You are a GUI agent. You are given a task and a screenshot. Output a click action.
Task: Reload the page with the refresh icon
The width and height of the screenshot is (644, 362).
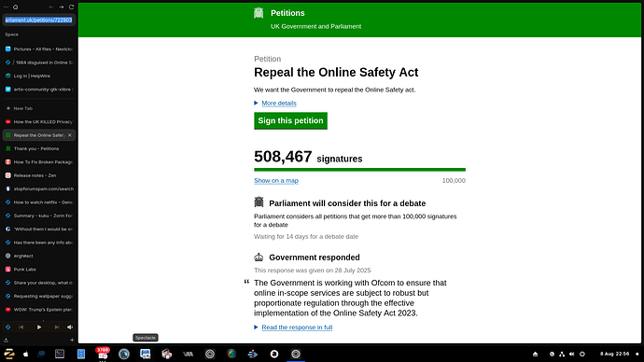(71, 7)
